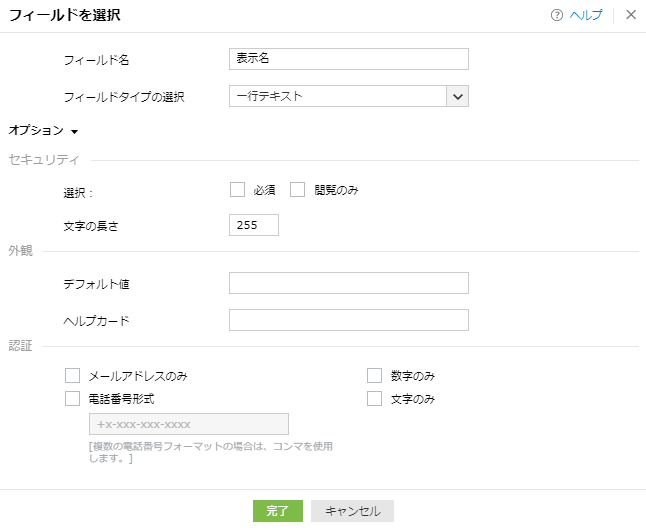Viewport: 646px width, 530px height.
Task: Check the 数字のみ checkbox
Action: coord(375,376)
